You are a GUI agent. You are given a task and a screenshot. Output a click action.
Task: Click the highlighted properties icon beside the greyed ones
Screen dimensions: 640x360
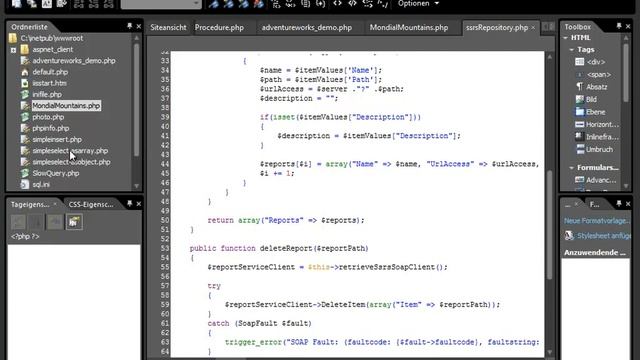(x=74, y=222)
